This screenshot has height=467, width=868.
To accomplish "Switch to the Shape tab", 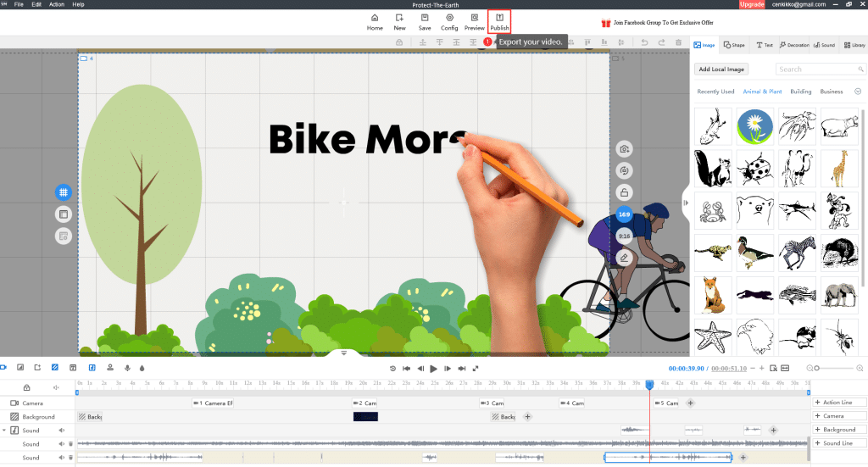I will [734, 45].
